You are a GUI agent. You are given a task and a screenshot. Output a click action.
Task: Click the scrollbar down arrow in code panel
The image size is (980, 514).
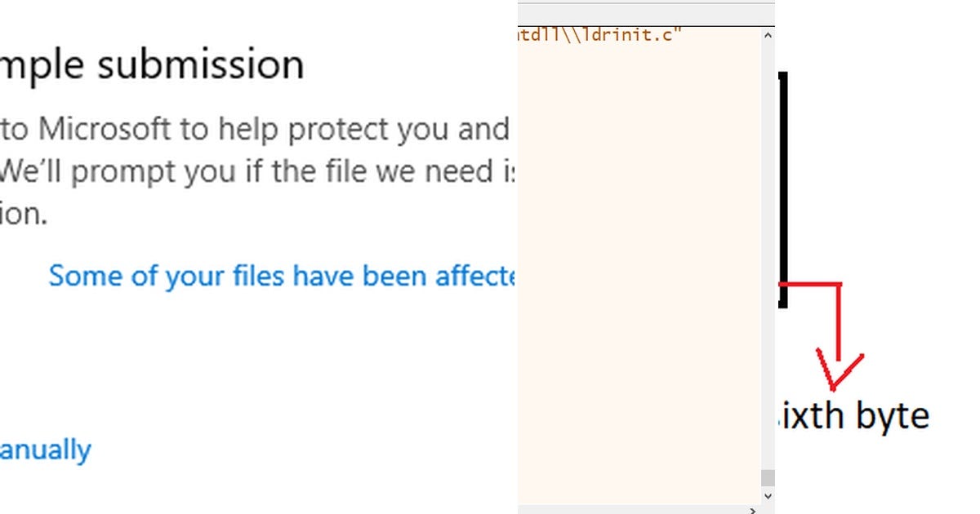pos(766,495)
